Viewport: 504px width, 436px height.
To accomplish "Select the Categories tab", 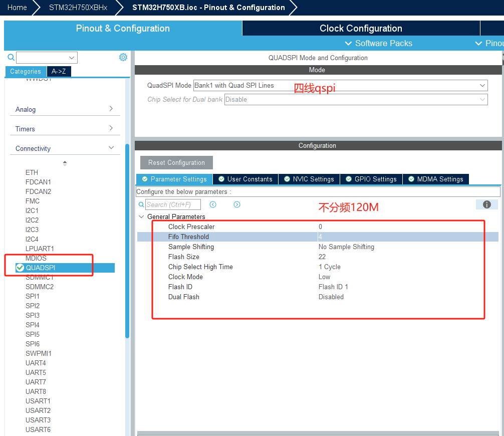I will click(26, 71).
